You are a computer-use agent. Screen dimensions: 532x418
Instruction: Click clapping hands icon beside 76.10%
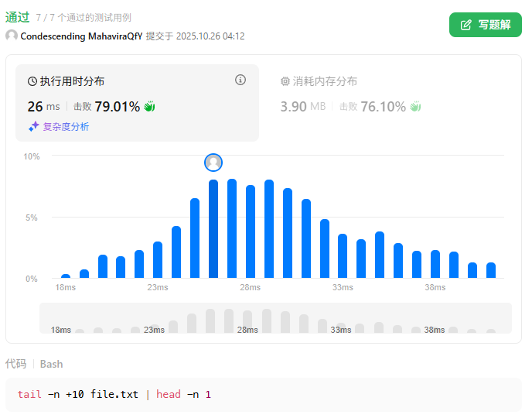pyautogui.click(x=415, y=106)
